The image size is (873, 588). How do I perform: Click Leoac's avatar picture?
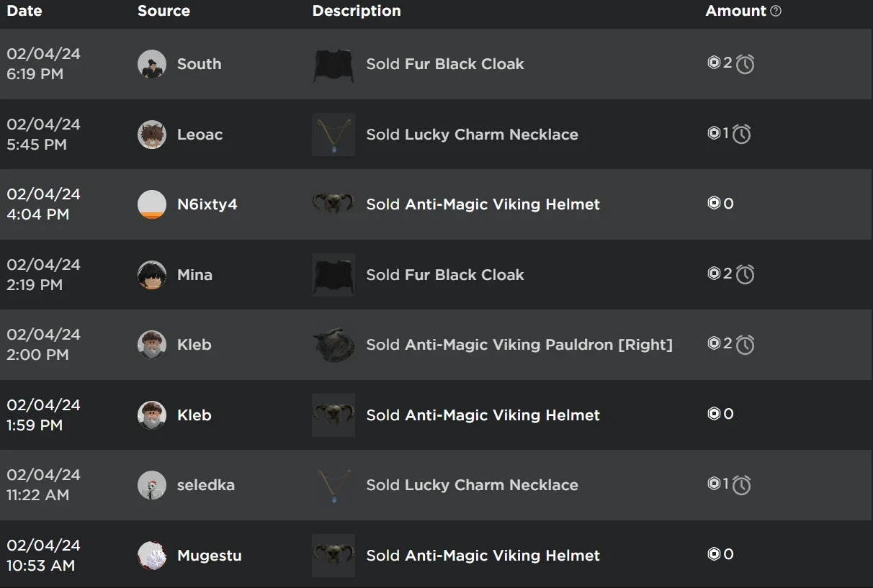pos(151,134)
